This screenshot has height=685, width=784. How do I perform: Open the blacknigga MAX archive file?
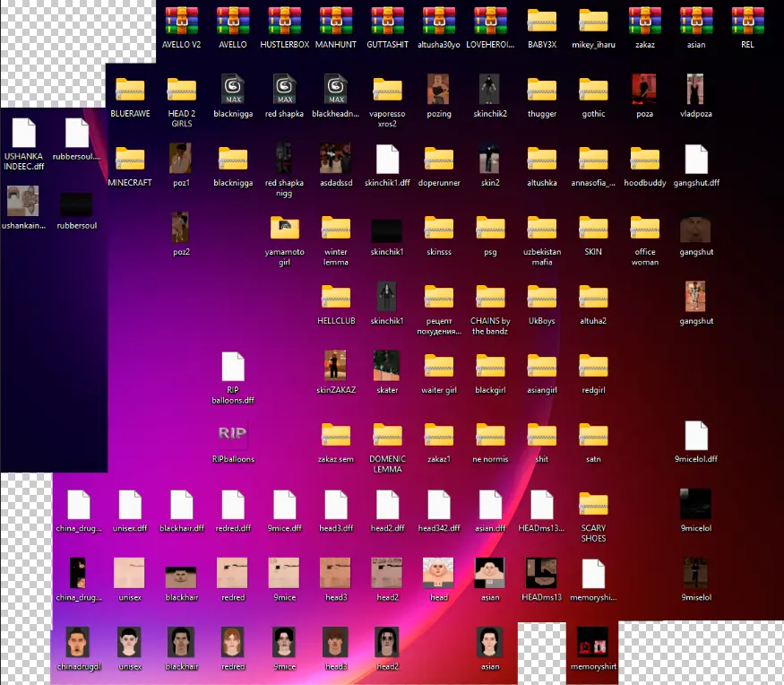click(x=232, y=89)
